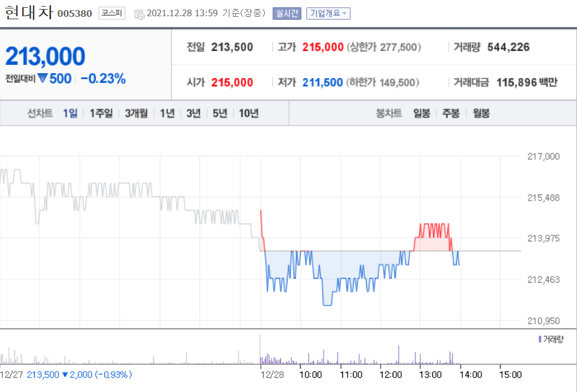The image size is (577, 392).
Task: Click the 하한가 149,500 text
Action: 382,82
